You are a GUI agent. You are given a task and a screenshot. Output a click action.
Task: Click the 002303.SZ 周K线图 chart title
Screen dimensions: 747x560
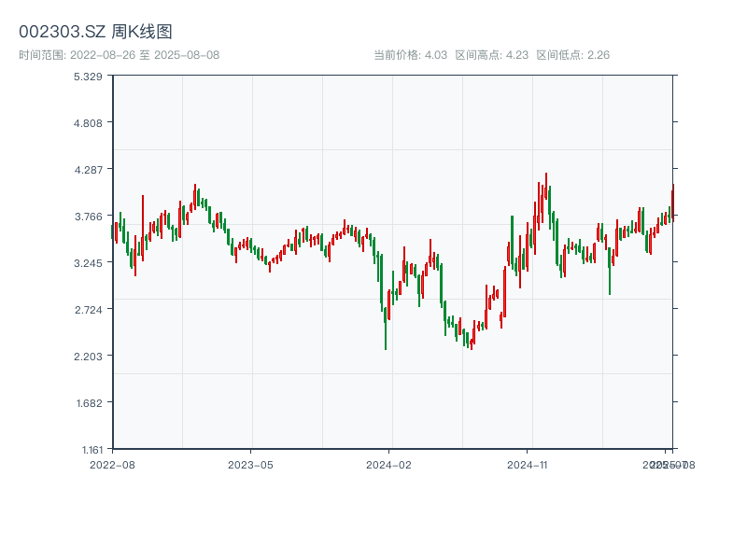pos(95,33)
